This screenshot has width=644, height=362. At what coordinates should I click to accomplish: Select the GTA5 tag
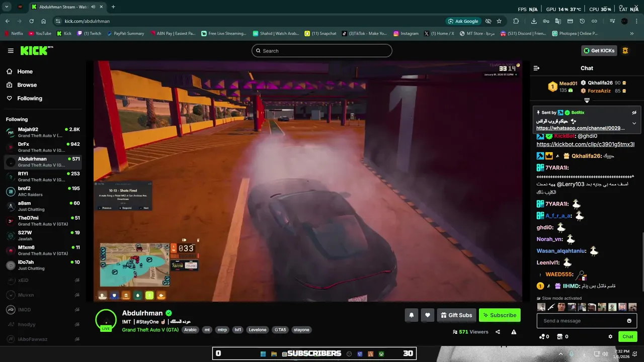[x=280, y=330]
